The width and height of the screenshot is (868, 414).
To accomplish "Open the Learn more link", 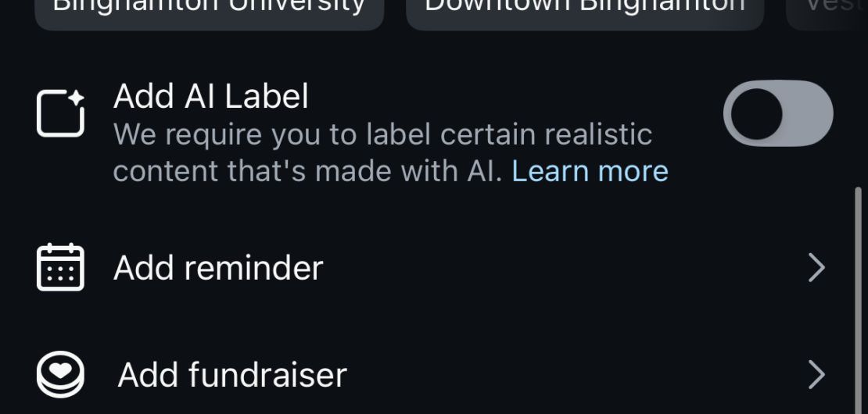I will (x=590, y=171).
